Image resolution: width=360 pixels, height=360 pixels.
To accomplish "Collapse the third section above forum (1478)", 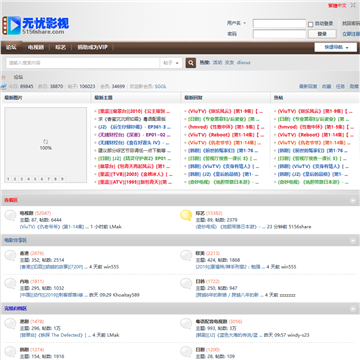I will (x=353, y=309).
